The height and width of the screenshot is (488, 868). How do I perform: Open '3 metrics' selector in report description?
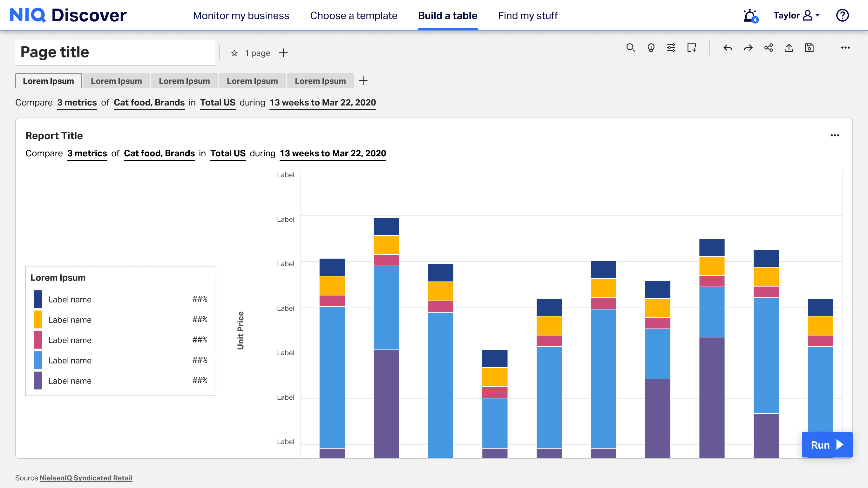coord(87,153)
